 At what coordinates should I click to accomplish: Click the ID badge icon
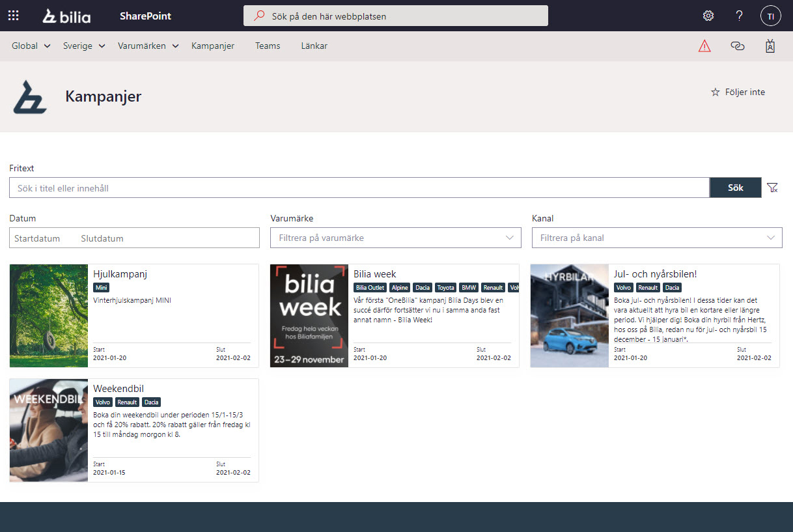[x=770, y=46]
